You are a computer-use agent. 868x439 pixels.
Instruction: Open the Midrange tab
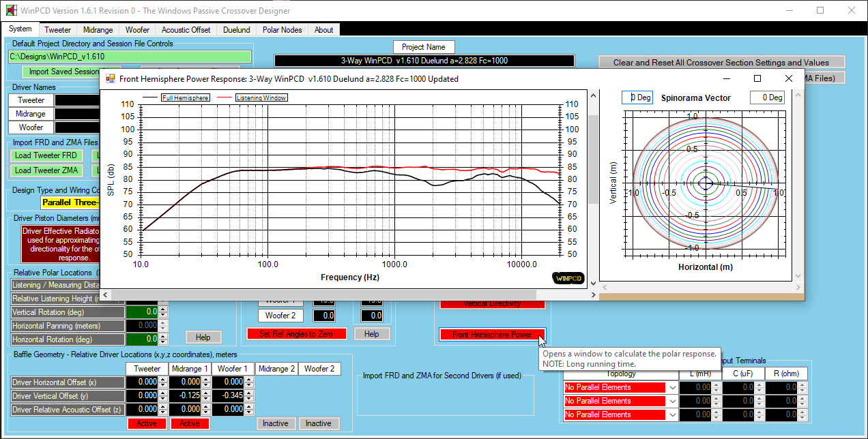coord(98,30)
